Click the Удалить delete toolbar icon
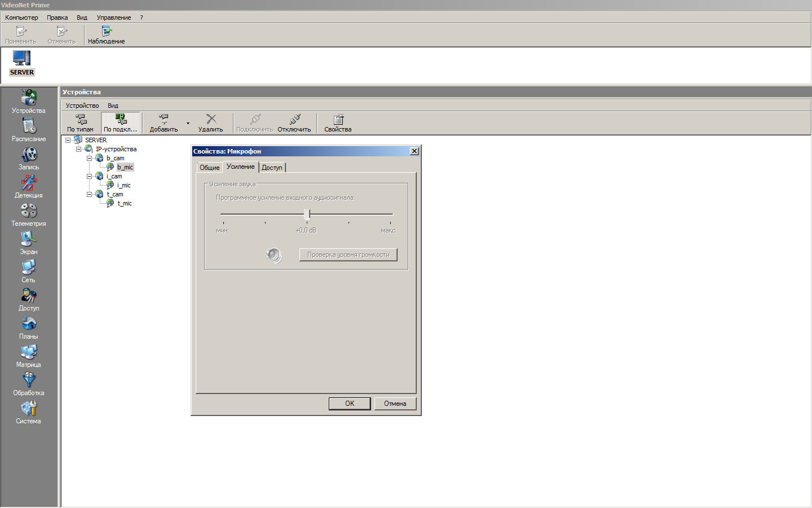Screen dimensions: 812x508 tap(211, 122)
